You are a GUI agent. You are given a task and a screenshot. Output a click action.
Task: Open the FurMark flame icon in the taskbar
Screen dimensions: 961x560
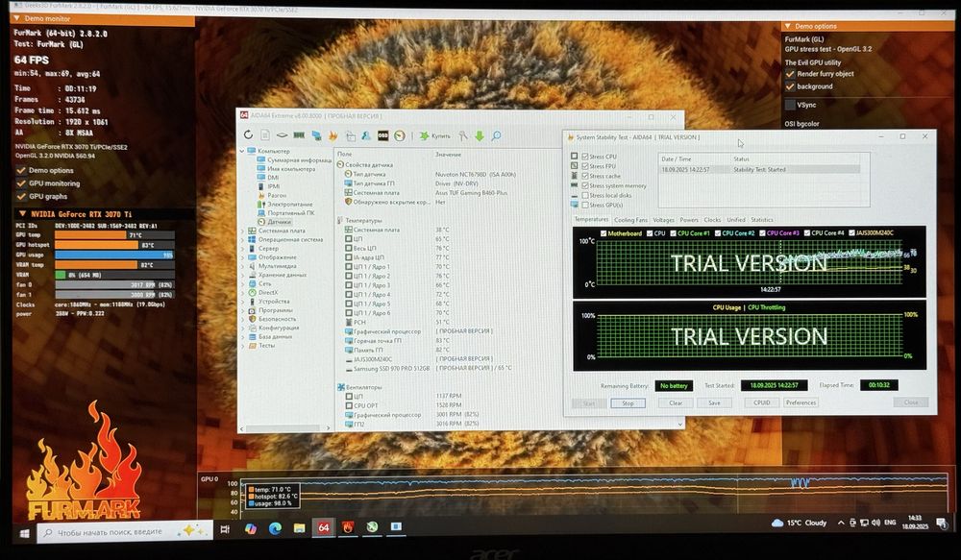coord(348,527)
